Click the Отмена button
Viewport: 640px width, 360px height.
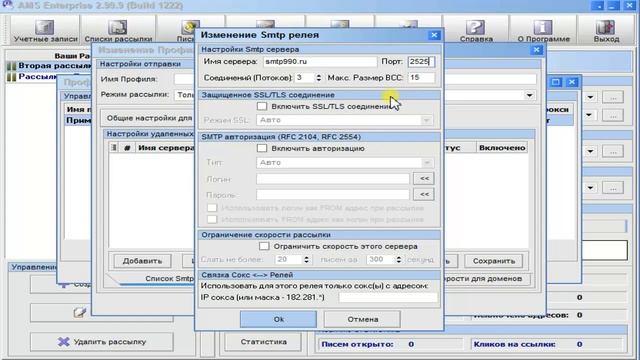point(362,319)
